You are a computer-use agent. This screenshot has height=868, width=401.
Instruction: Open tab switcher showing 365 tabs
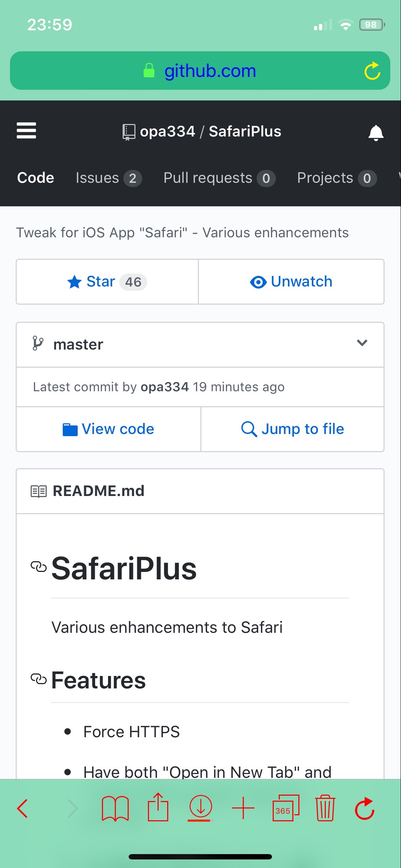(286, 808)
